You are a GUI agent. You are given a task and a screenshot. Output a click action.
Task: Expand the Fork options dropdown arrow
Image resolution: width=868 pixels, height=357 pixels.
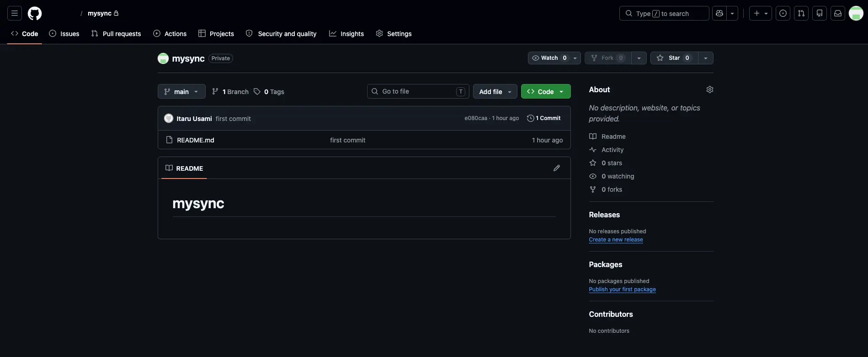[x=639, y=58]
